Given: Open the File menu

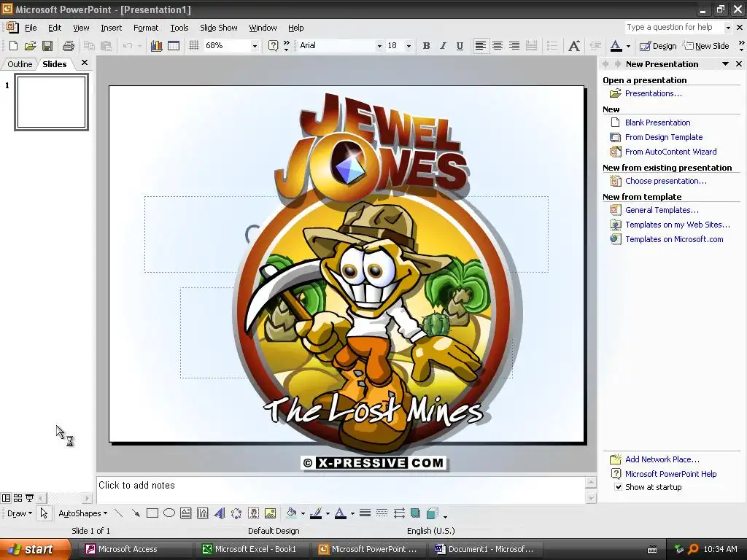Looking at the screenshot, I should (x=31, y=28).
